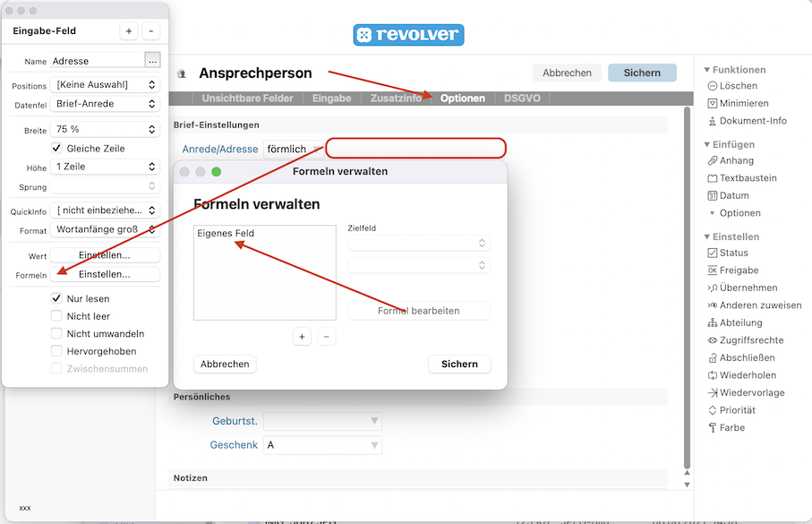Viewport: 812px width, 524px height.
Task: Switch to the Zusatzinfo tab
Action: coord(396,99)
